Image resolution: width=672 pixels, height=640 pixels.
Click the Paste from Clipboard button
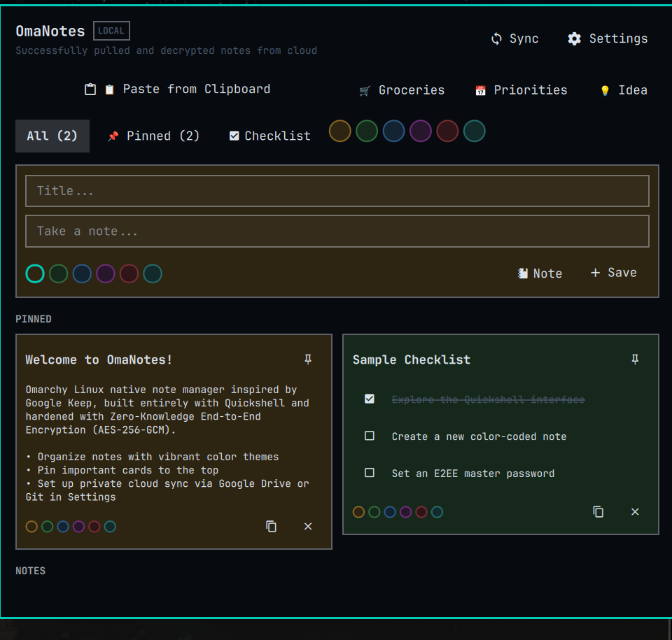click(177, 89)
